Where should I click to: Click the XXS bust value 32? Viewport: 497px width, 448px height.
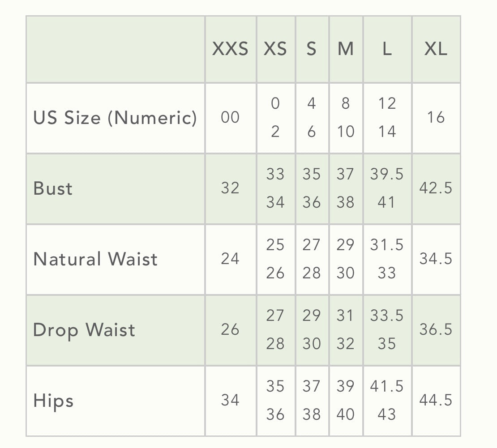click(x=230, y=188)
